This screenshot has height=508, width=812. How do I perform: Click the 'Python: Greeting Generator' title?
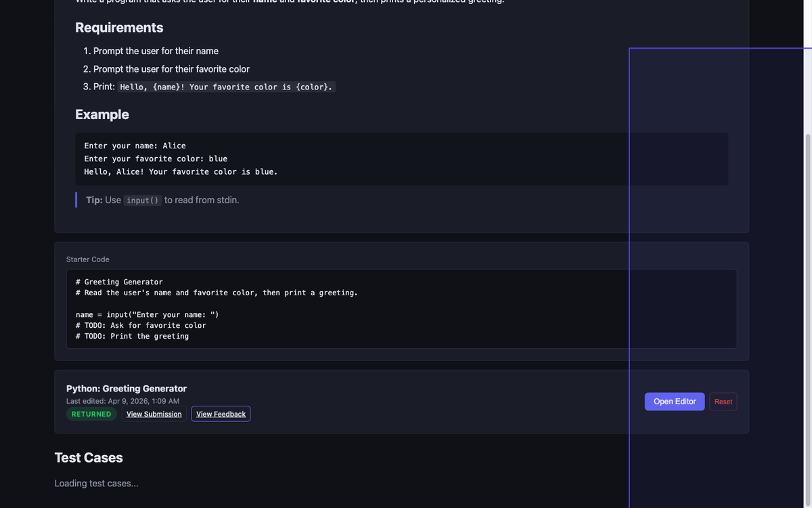[127, 389]
